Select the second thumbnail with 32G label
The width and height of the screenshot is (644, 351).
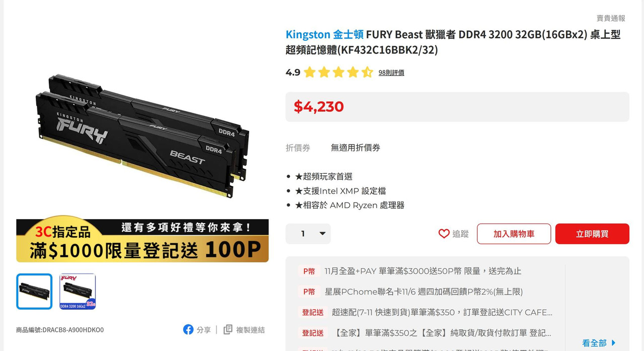78,292
